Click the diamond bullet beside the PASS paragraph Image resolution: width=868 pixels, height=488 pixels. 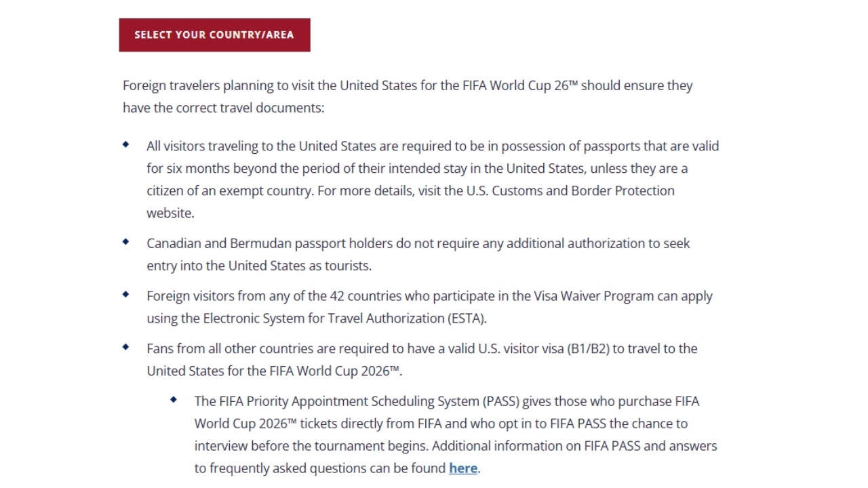(x=174, y=399)
